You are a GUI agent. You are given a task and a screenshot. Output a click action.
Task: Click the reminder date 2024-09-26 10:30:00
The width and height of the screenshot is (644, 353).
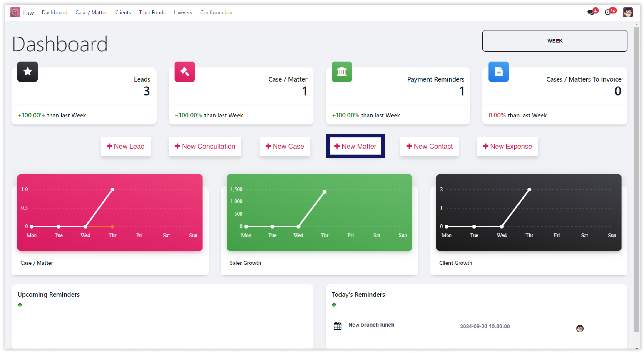pyautogui.click(x=485, y=326)
